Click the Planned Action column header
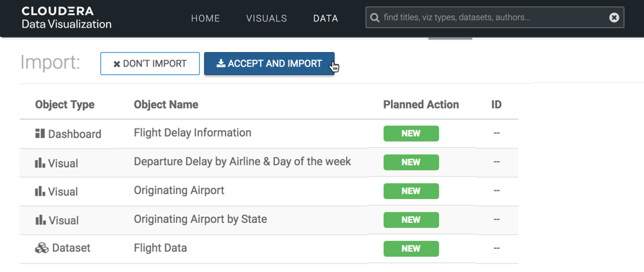 (x=421, y=105)
